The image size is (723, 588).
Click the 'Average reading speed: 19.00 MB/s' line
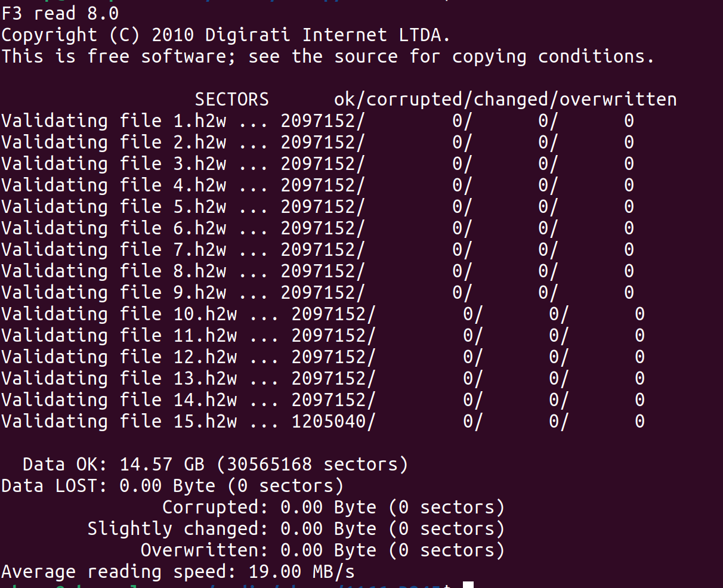[x=178, y=572]
